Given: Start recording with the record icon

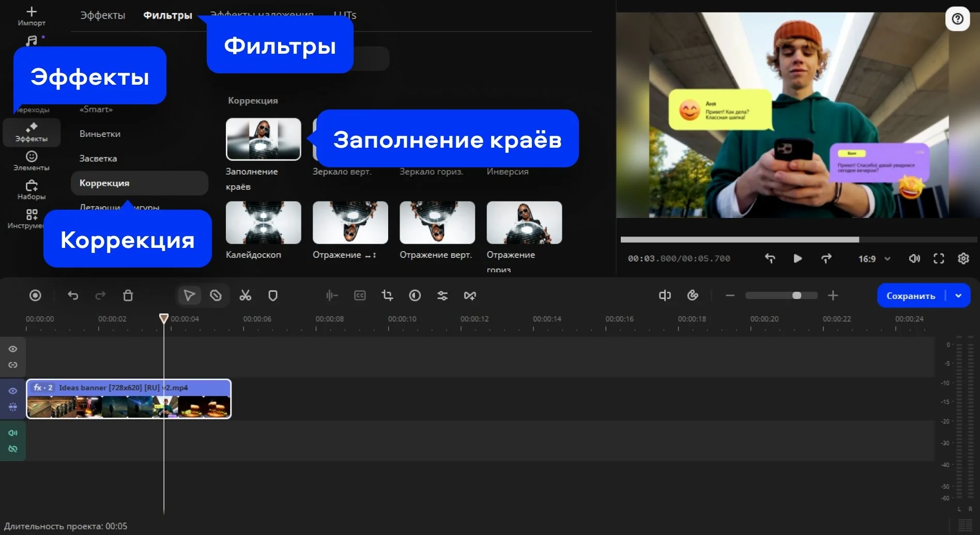Looking at the screenshot, I should (35, 295).
